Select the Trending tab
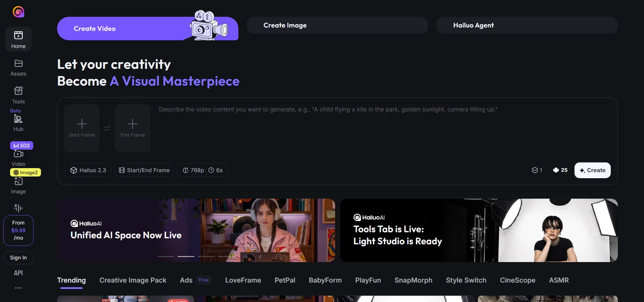The width and height of the screenshot is (644, 302). (x=72, y=280)
